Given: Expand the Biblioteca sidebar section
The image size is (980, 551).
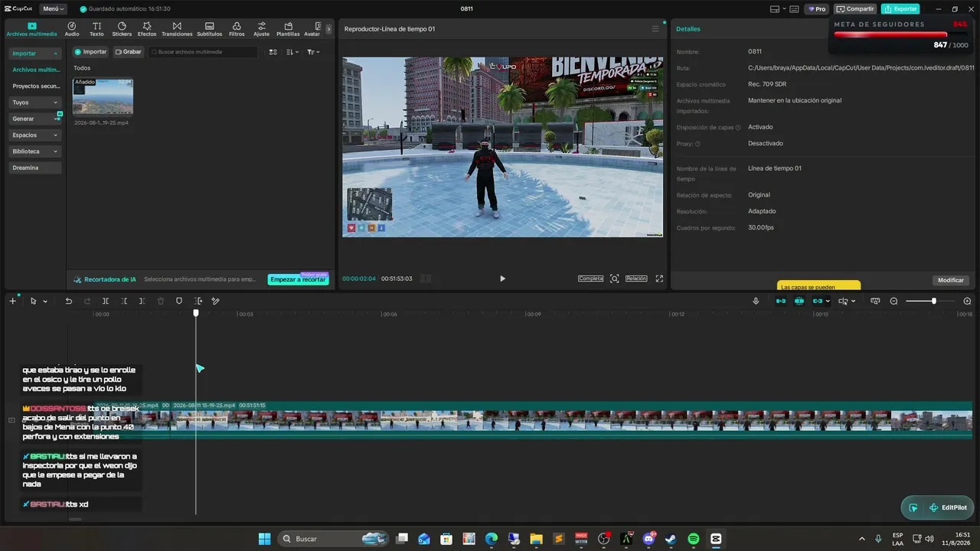Looking at the screenshot, I should click(x=35, y=152).
